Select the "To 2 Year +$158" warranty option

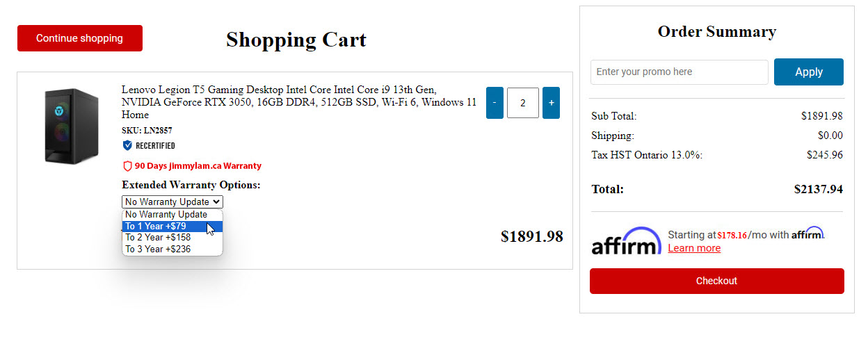158,237
